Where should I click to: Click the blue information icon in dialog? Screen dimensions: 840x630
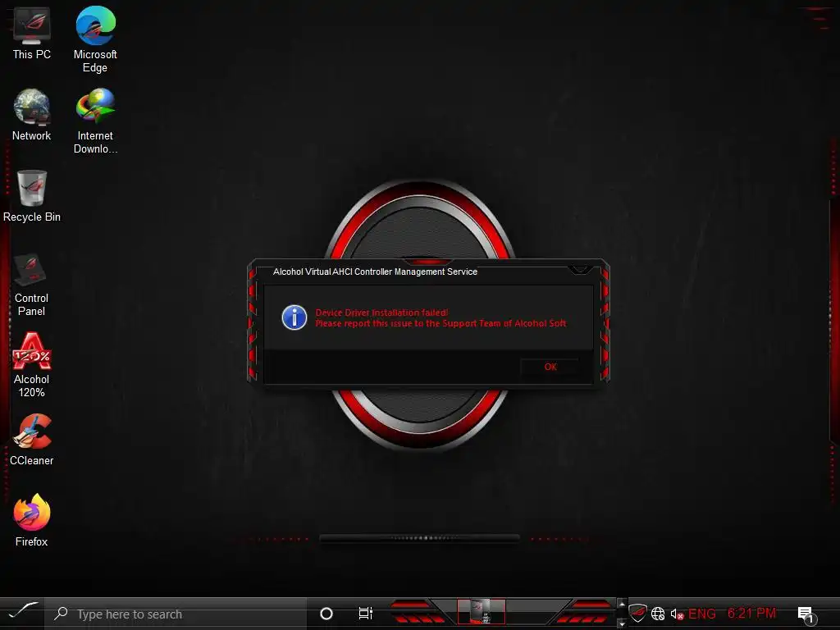294,317
